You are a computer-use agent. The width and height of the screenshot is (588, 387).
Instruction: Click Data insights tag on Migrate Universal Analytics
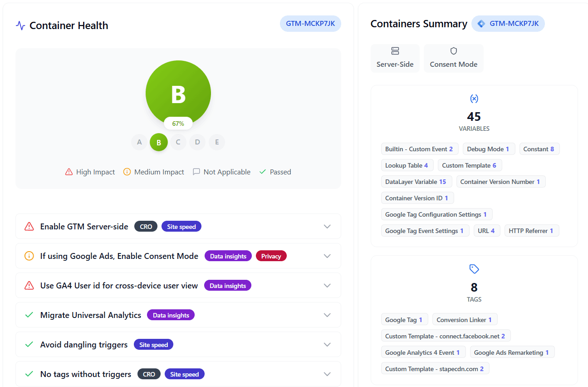[x=171, y=315]
